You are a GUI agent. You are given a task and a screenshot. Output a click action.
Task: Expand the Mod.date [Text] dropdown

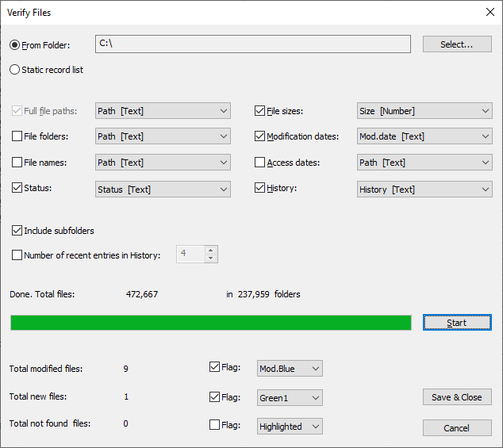tap(424, 136)
